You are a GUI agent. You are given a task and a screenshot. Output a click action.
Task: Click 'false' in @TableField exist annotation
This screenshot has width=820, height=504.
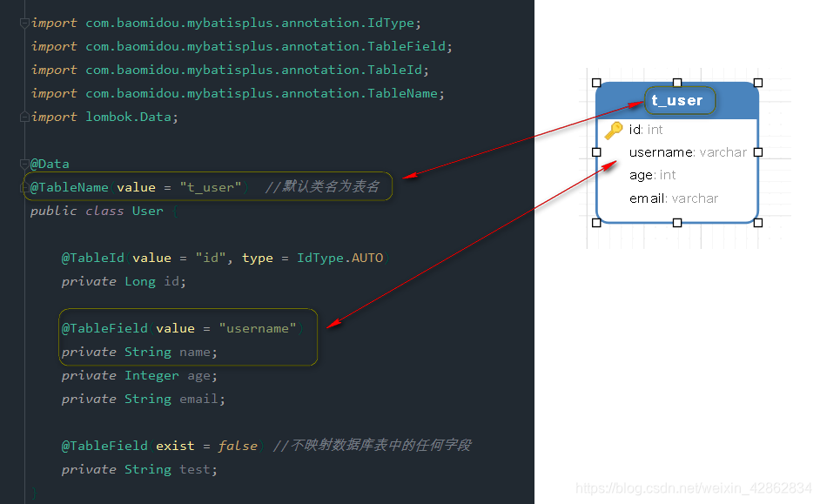point(238,446)
